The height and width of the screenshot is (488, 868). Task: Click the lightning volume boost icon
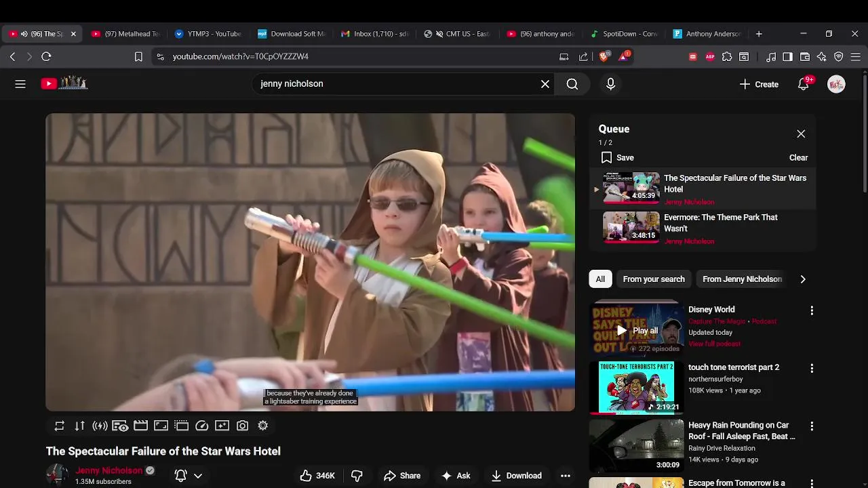pos(100,426)
